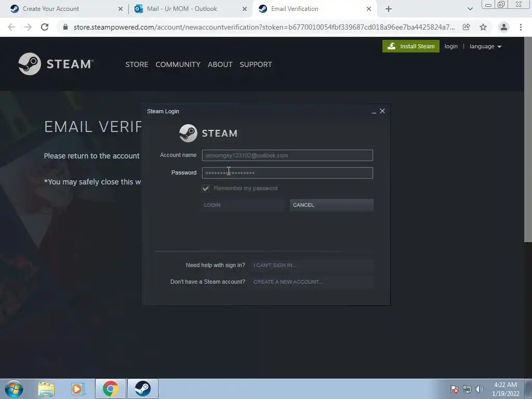
Task: Click I CAN'T SIGN IN button
Action: click(x=312, y=265)
